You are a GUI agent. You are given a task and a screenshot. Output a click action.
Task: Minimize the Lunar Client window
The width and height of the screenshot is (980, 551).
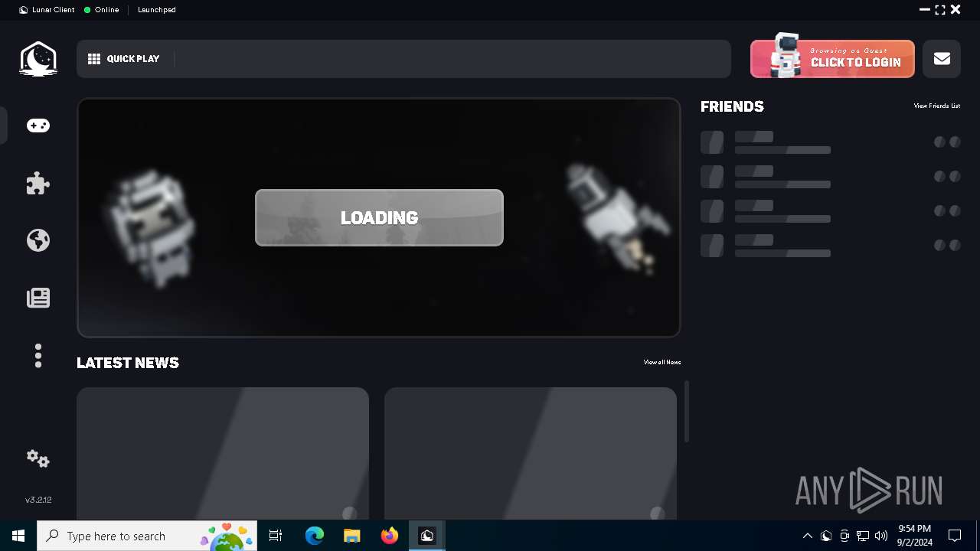(925, 10)
